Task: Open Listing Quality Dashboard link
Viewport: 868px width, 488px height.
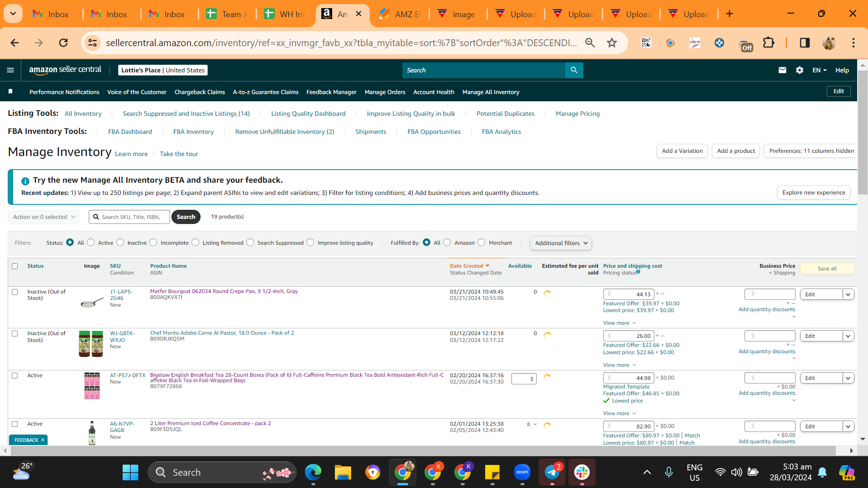Action: point(308,114)
